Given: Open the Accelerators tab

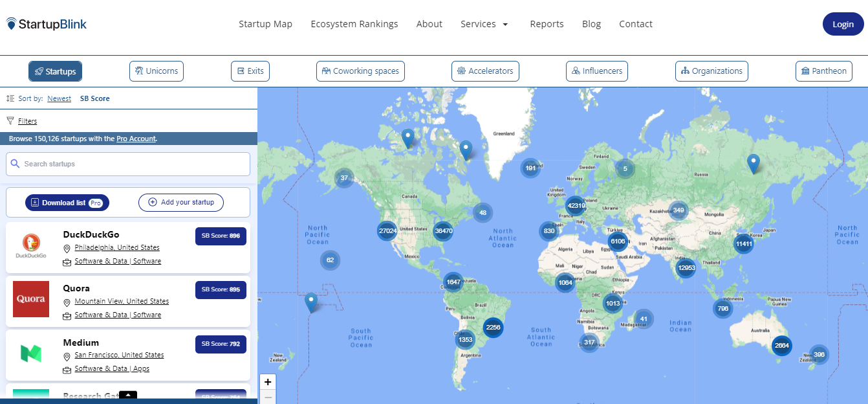Looking at the screenshot, I should click(485, 71).
